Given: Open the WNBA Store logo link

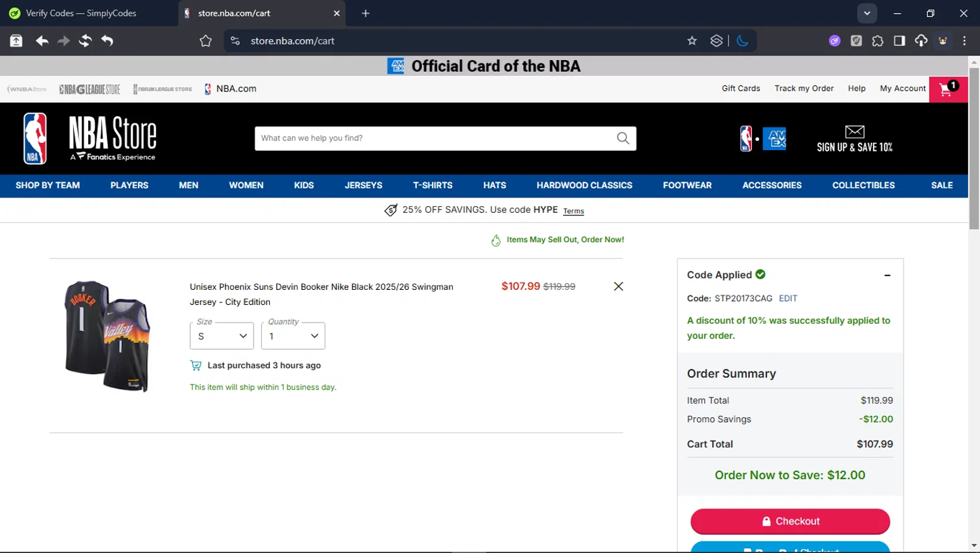Looking at the screenshot, I should pos(27,89).
